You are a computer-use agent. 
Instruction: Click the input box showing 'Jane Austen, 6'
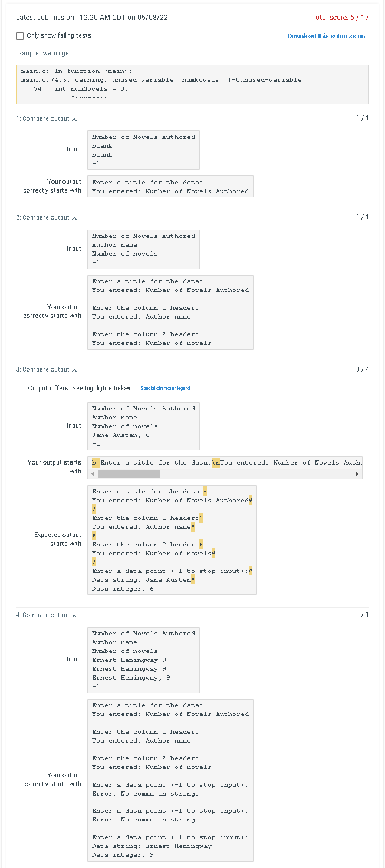click(x=143, y=426)
